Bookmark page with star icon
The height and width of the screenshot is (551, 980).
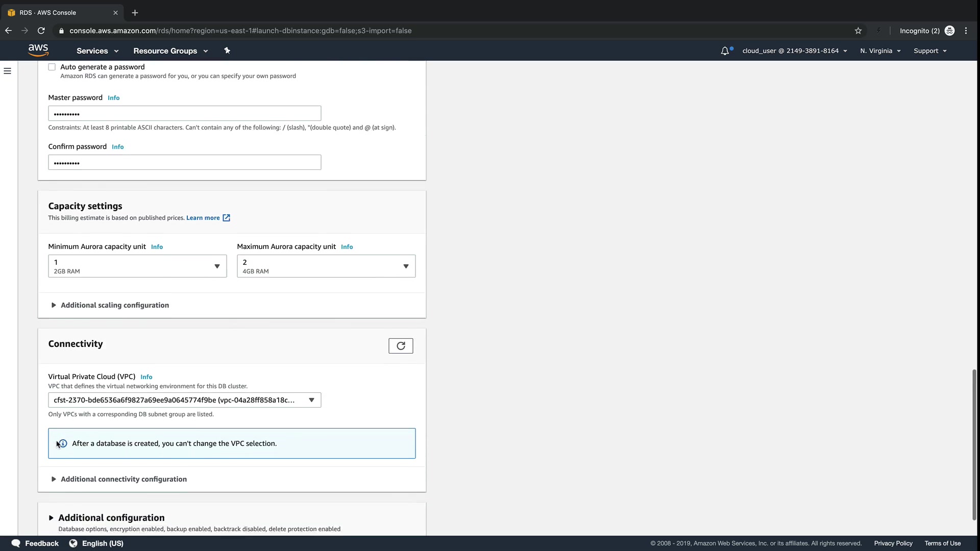(858, 31)
